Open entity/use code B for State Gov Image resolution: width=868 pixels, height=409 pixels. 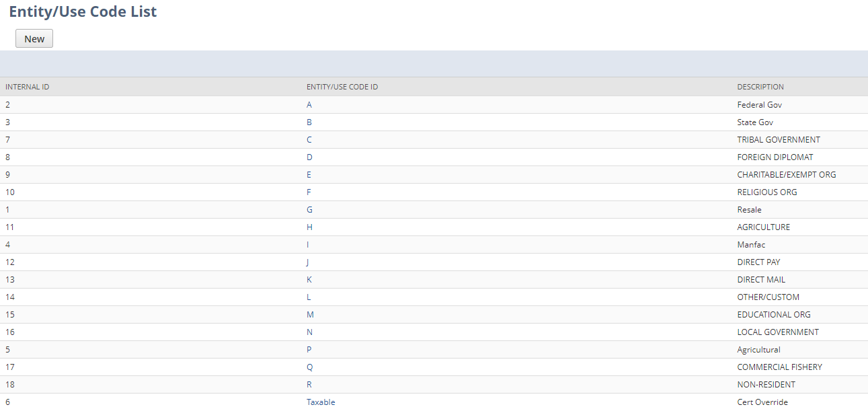[x=309, y=122]
